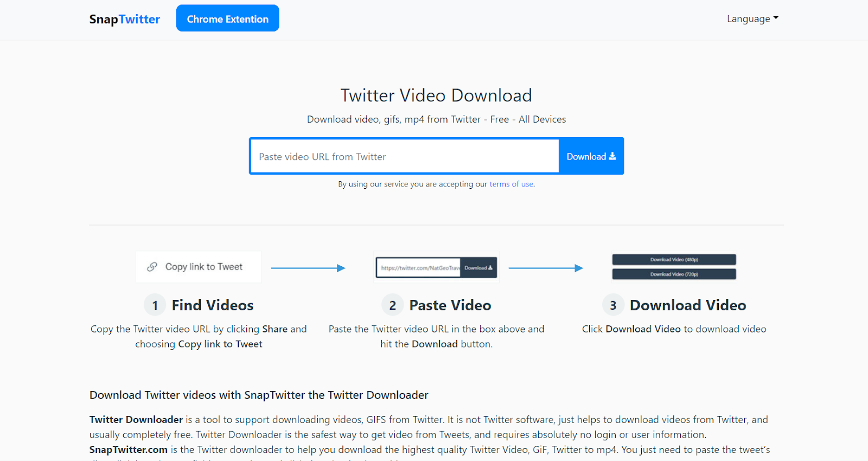This screenshot has height=461, width=868.
Task: Click the Twitter Video Download title
Action: coord(436,95)
